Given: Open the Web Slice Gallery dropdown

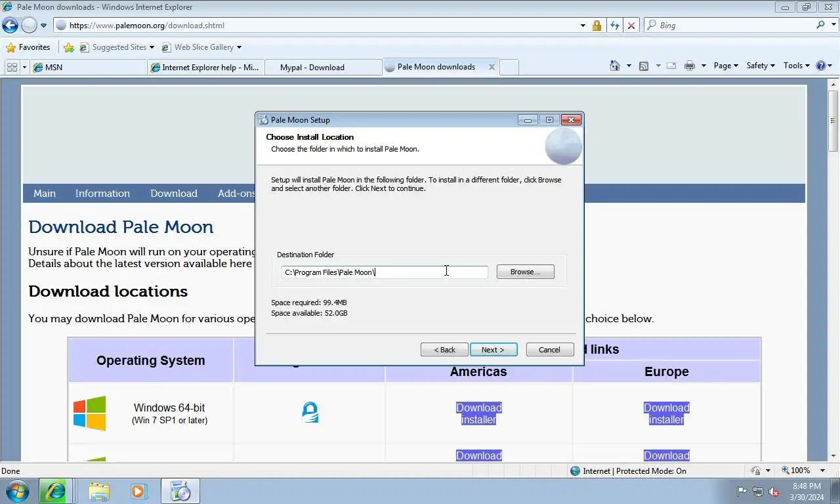Looking at the screenshot, I should (201, 47).
